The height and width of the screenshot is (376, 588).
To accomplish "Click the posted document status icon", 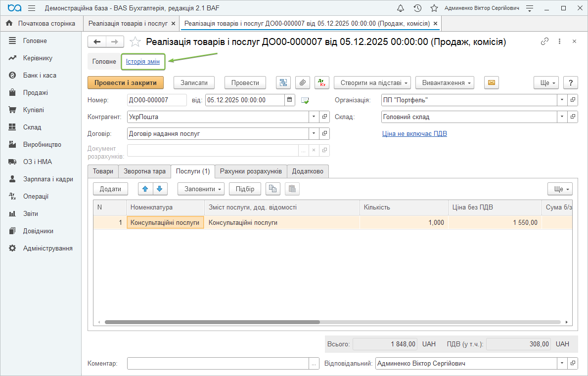I will (x=305, y=100).
